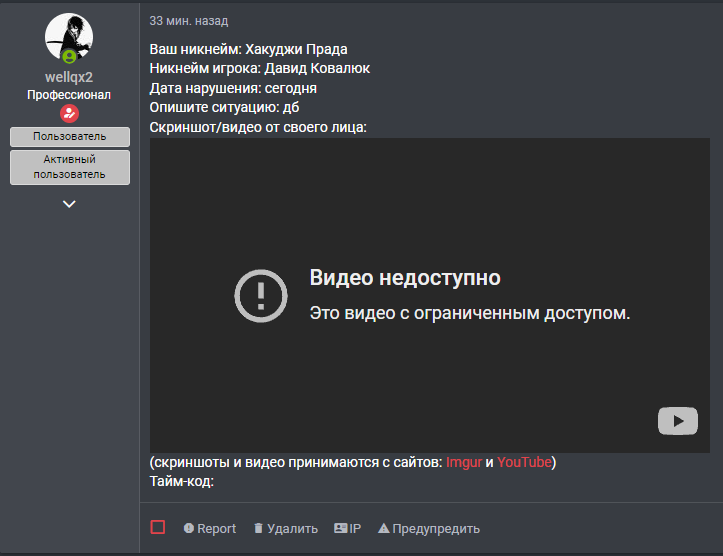The height and width of the screenshot is (556, 723).
Task: Report this post
Action: click(x=210, y=528)
